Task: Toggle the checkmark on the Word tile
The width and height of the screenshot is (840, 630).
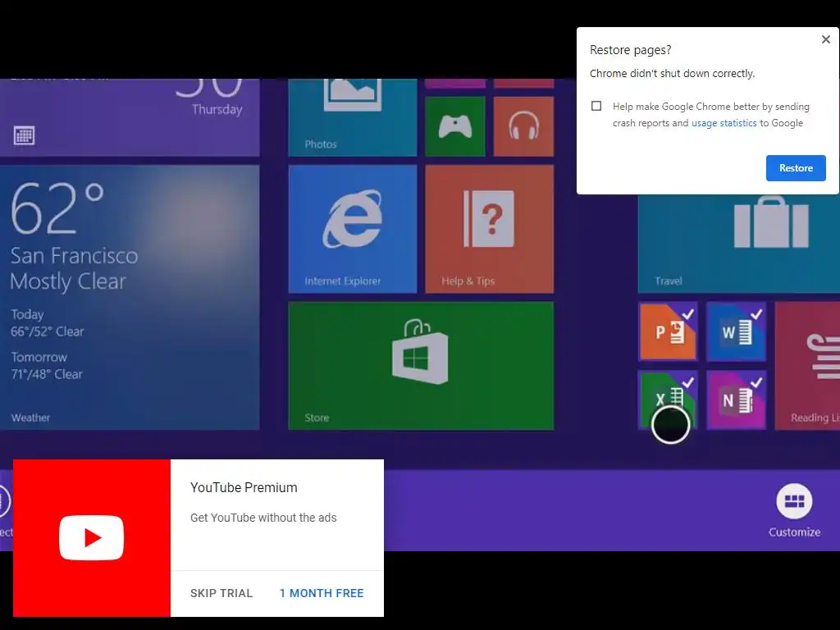Action: [756, 314]
